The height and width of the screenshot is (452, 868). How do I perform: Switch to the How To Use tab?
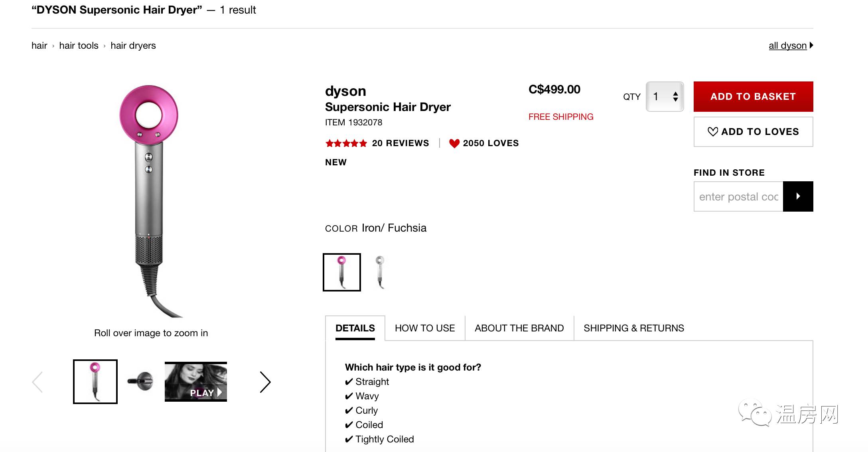(425, 328)
